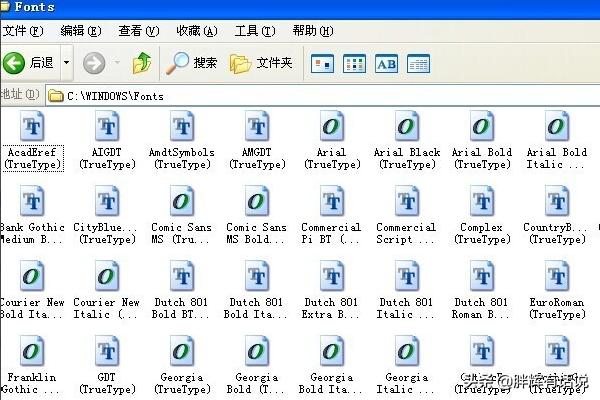The height and width of the screenshot is (400, 600).
Task: Select the Commercial Pi BT font icon
Action: click(x=332, y=201)
